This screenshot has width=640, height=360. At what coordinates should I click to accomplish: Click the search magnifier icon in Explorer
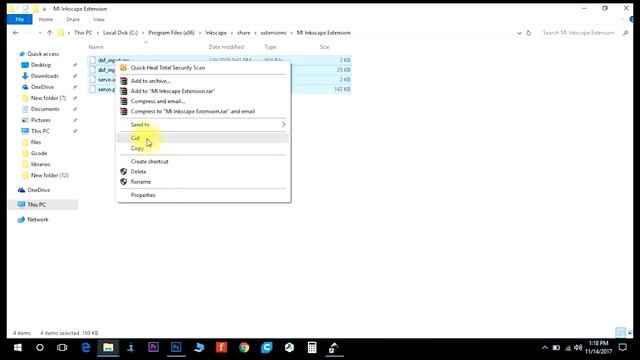[625, 33]
